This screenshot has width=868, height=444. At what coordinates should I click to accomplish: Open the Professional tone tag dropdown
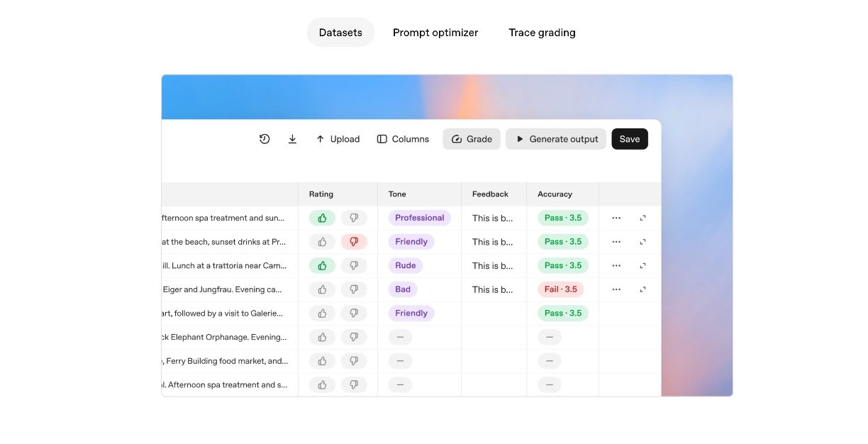[x=419, y=218]
